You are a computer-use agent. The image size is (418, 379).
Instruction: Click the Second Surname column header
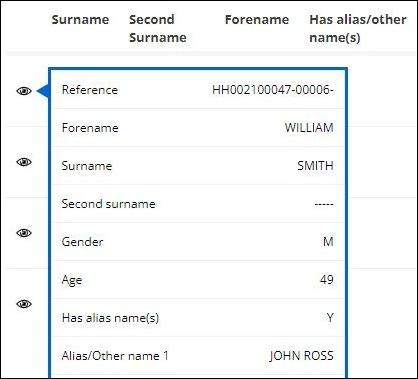point(158,28)
